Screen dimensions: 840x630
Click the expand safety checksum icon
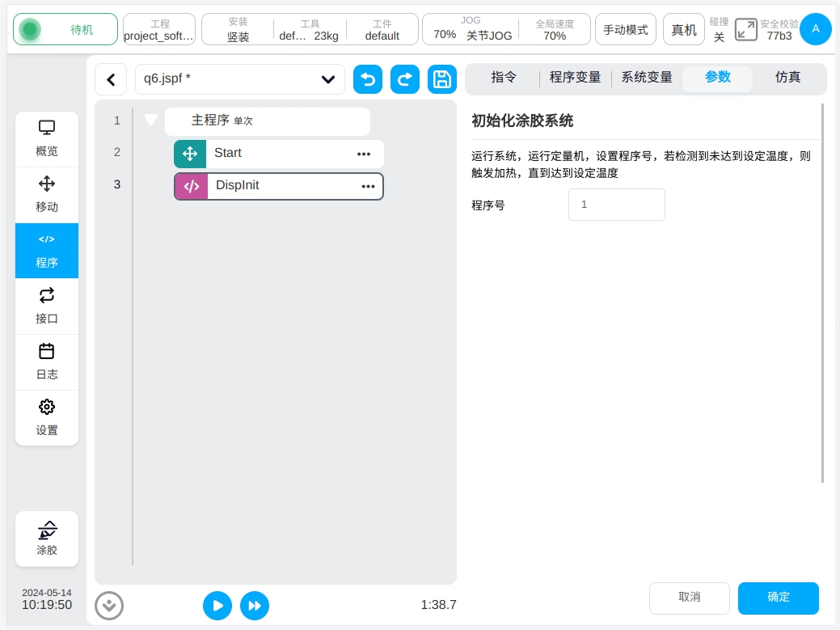point(745,30)
